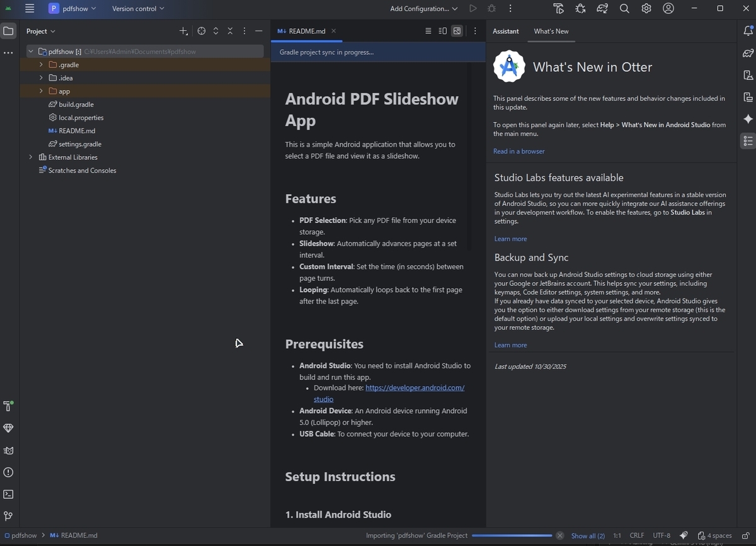Screen dimensions: 756x546
Task: Expand the app folder
Action: coord(41,91)
